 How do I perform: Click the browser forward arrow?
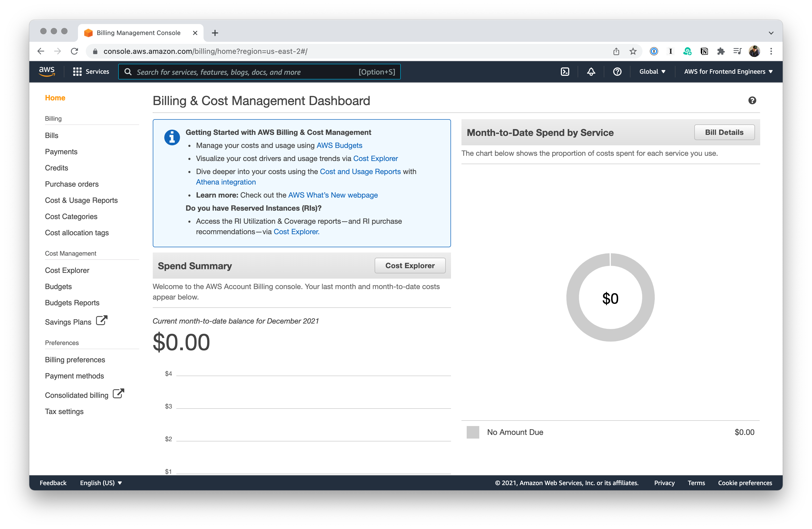[x=58, y=51]
